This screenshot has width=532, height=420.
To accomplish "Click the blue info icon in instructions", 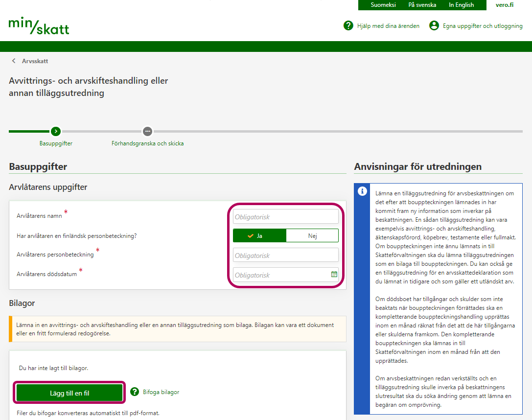I will (363, 191).
